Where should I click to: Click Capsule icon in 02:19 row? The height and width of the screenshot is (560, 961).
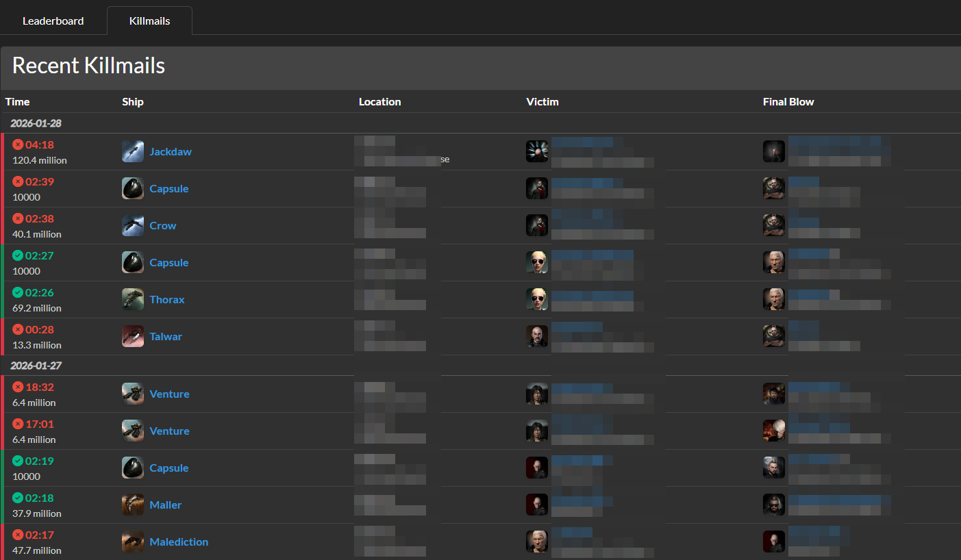click(133, 468)
